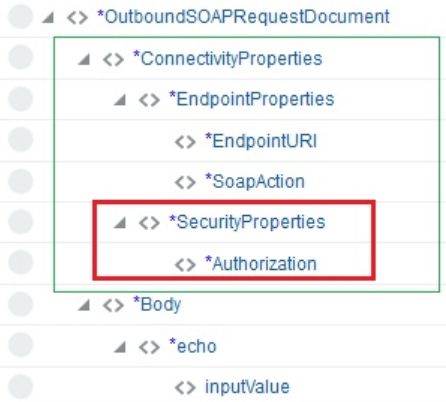
Task: Select the Authorization element label
Action: pos(261,263)
